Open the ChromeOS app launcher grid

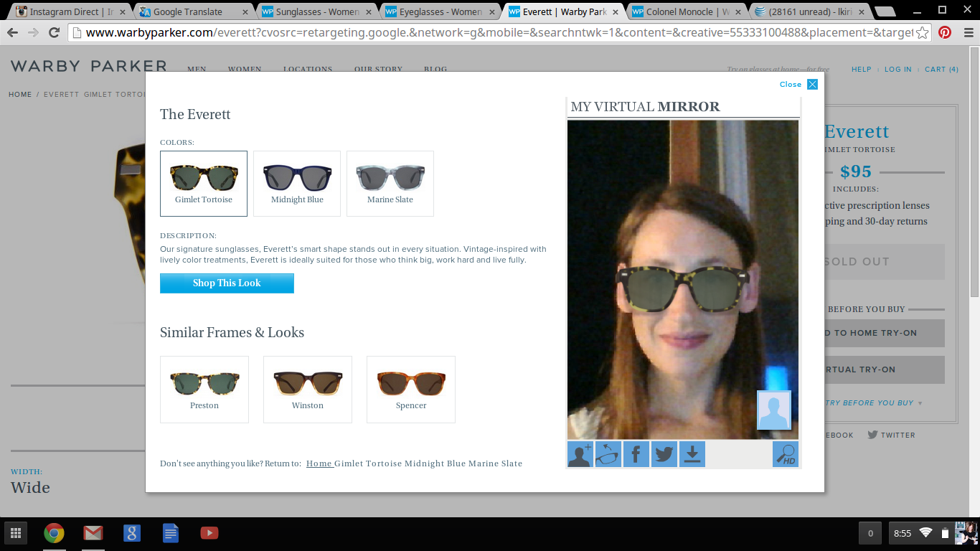(x=15, y=533)
